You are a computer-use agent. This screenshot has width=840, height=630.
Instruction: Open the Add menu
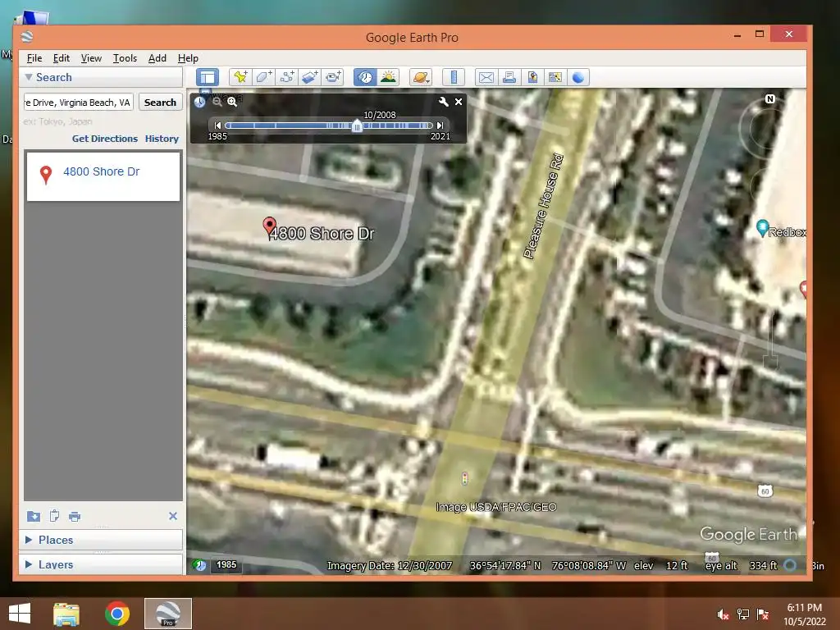[157, 58]
